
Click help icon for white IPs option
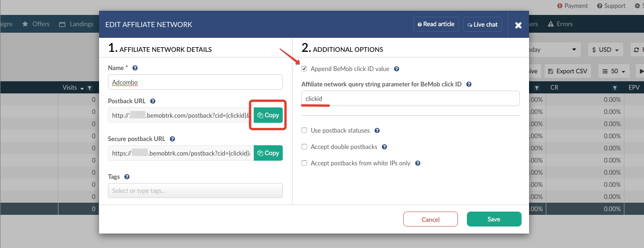(x=418, y=163)
